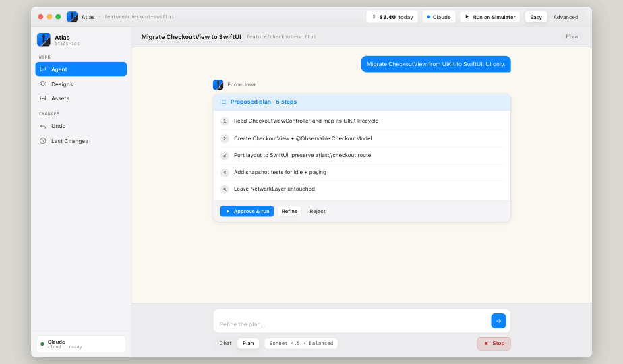Click the Refine button

(289, 211)
